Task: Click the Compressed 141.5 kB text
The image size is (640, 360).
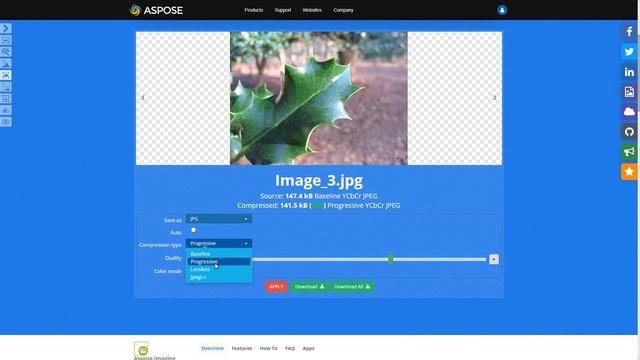Action: click(319, 205)
